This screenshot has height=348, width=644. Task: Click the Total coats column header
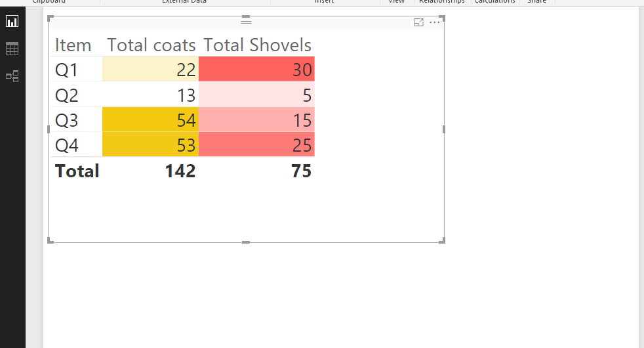(151, 45)
